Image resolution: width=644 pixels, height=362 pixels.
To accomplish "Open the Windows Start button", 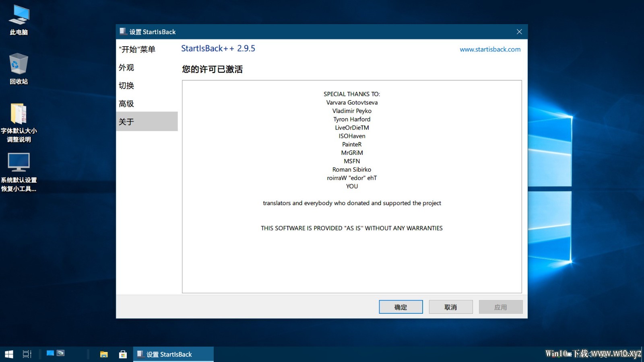I will 9,354.
